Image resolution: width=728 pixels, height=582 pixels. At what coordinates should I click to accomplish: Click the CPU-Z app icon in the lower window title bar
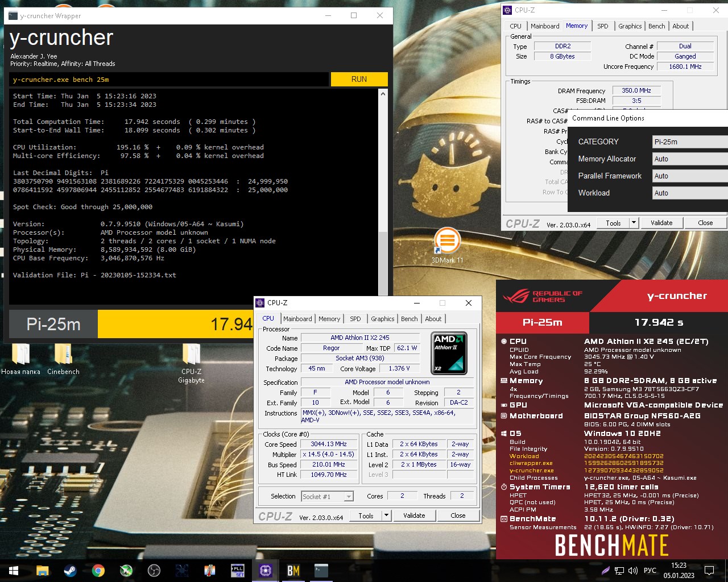coord(260,303)
